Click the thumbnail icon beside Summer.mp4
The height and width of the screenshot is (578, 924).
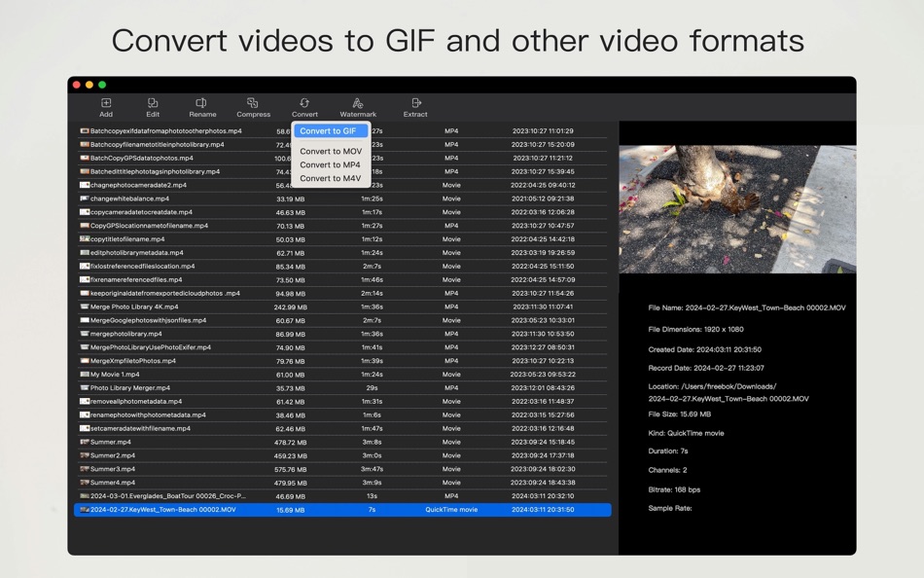[83, 442]
